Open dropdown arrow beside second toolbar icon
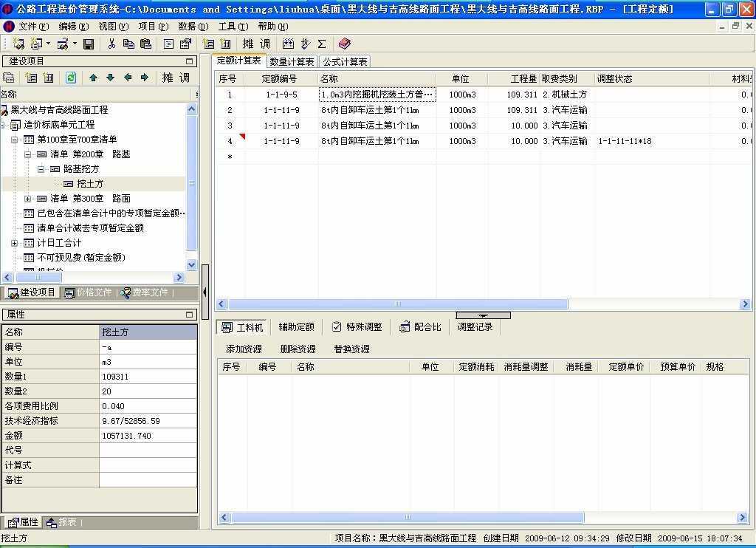This screenshot has width=756, height=548. (48, 44)
